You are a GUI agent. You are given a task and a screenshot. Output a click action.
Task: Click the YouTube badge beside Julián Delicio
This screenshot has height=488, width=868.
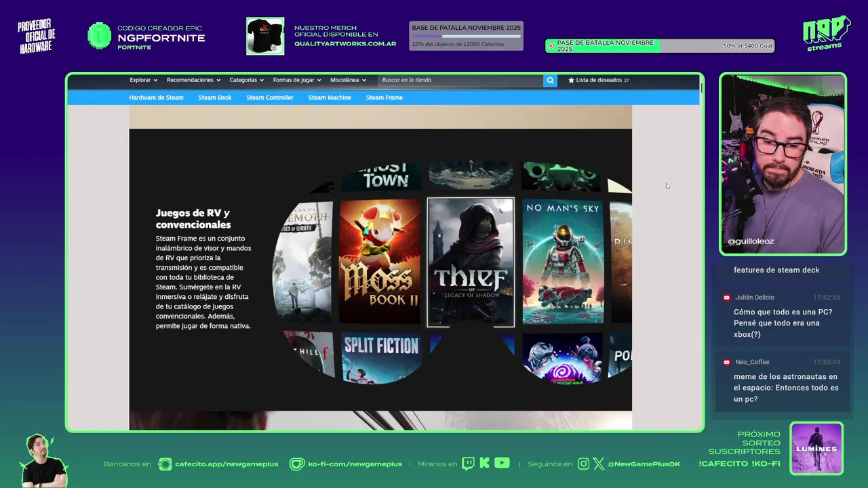pyautogui.click(x=726, y=298)
